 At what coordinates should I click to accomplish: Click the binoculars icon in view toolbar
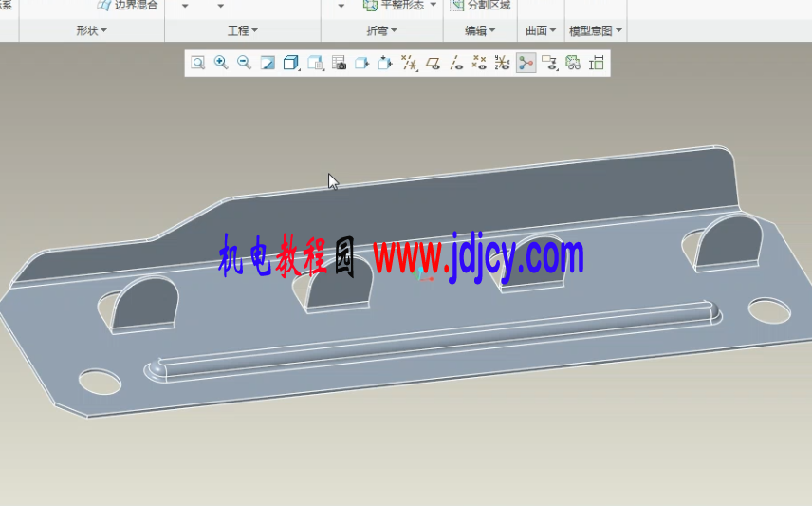click(x=573, y=63)
